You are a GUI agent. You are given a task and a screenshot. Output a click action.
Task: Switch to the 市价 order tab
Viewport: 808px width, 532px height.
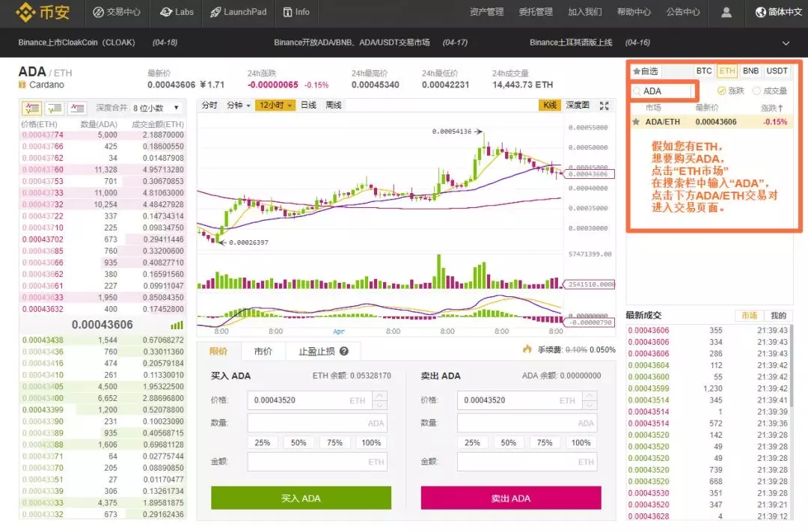[x=263, y=351]
